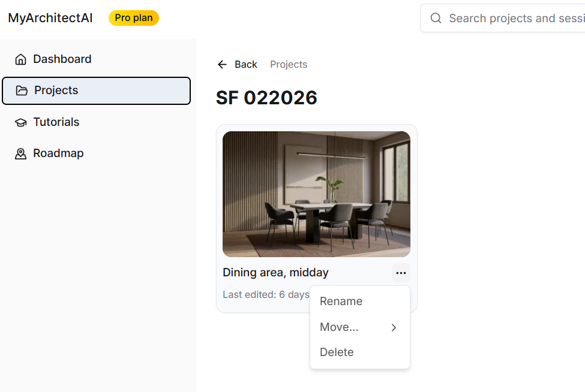Image resolution: width=585 pixels, height=392 pixels.
Task: Choose Rename from the context menu
Action: tap(341, 301)
